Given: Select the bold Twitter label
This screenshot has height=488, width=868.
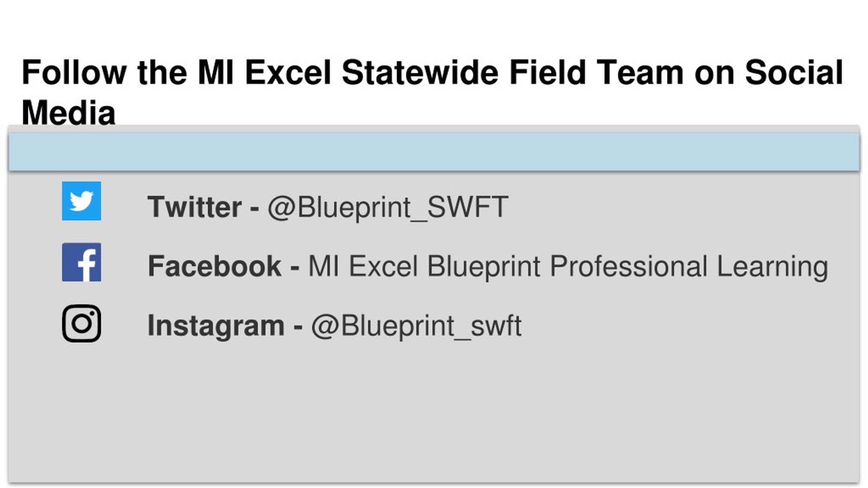Looking at the screenshot, I should [x=194, y=207].
